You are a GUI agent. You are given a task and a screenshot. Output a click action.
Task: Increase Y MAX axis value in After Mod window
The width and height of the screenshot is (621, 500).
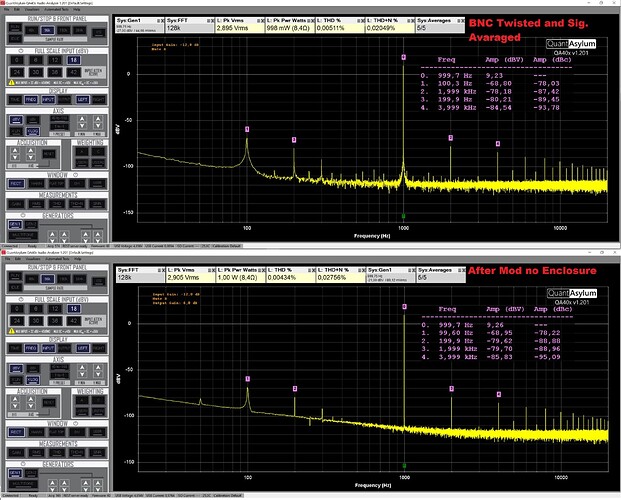click(98, 368)
